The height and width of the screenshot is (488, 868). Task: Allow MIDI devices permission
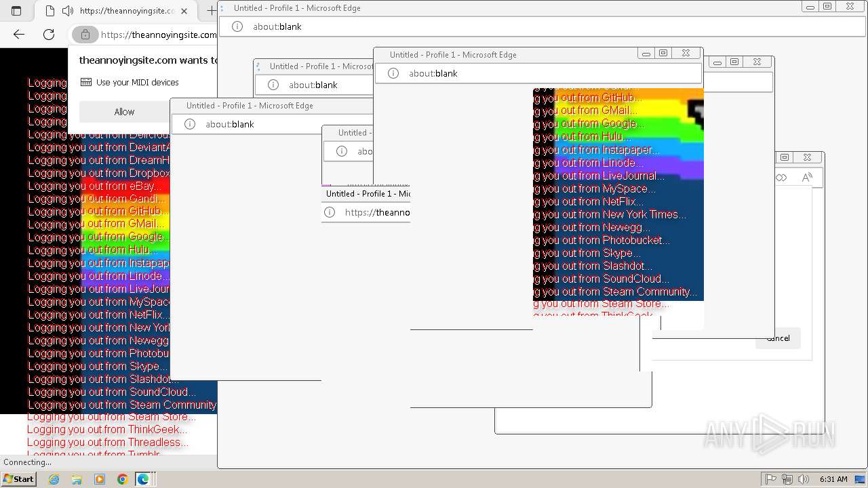(x=124, y=112)
